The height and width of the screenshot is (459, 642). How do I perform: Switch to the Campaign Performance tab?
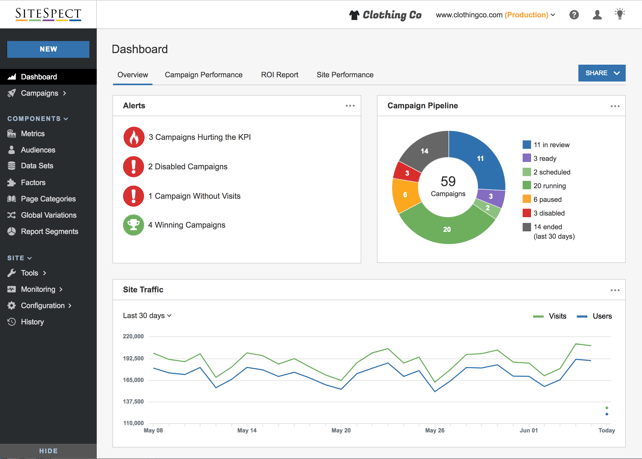pos(203,75)
